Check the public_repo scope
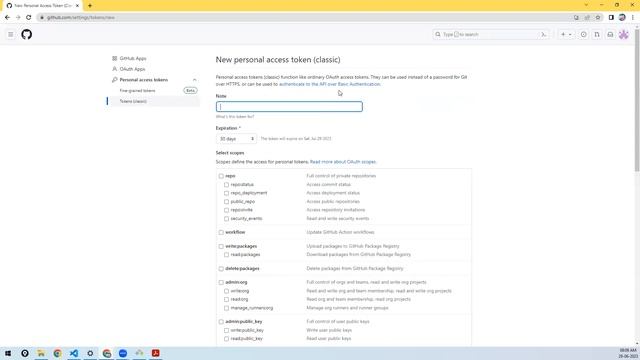This screenshot has height=360, width=640. pyautogui.click(x=227, y=202)
